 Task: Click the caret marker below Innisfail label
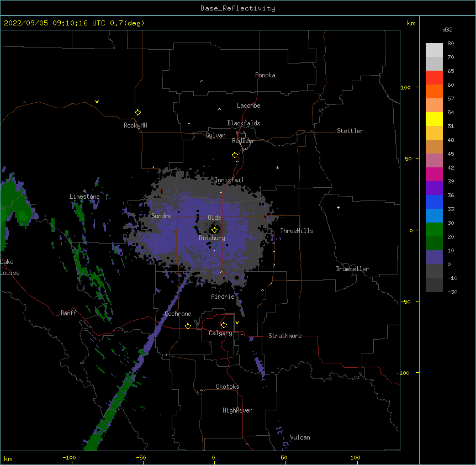click(221, 193)
